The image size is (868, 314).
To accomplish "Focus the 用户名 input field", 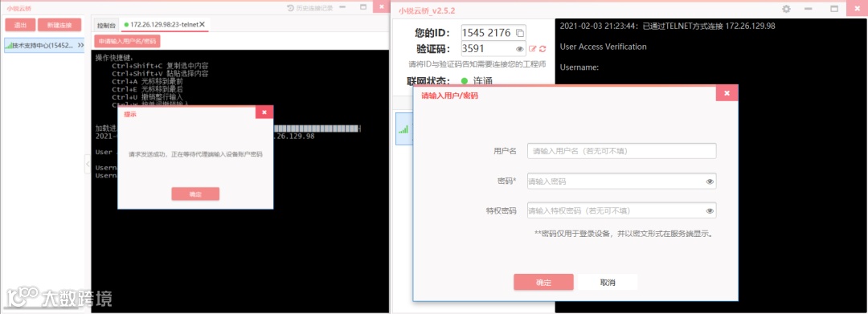I will coord(621,151).
